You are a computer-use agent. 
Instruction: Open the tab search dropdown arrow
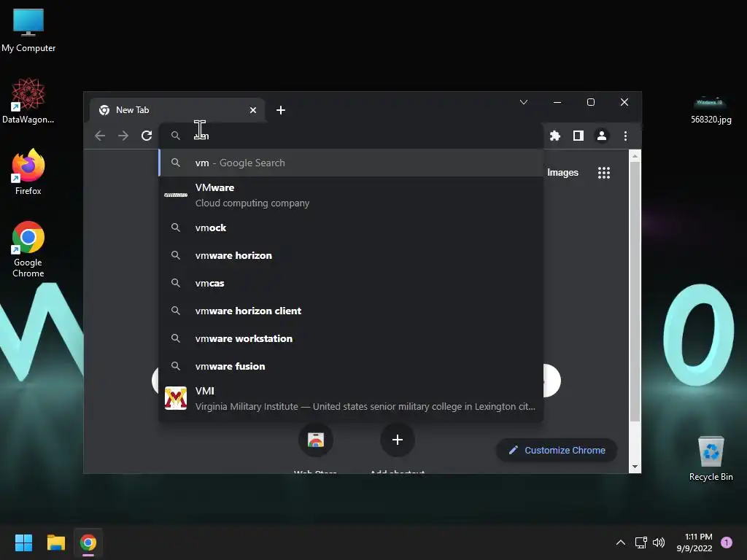524,102
